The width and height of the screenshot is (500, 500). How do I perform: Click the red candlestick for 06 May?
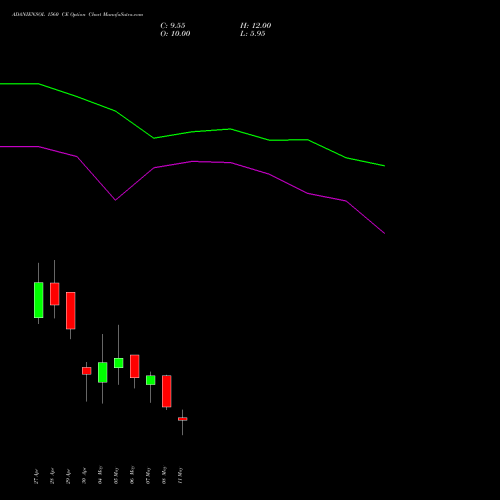(x=135, y=366)
